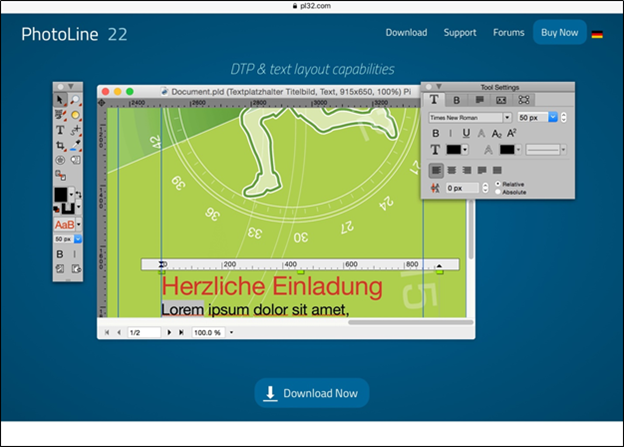Open the Support page link
The width and height of the screenshot is (624, 447).
coord(460,33)
